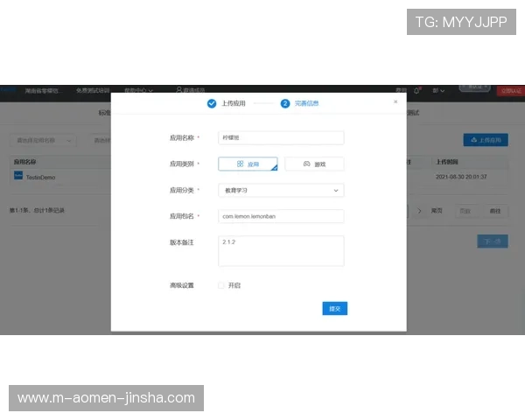Screen dimensions: 525x420
Task: Click the 上传应用 step checkmark icon
Action: [x=212, y=103]
